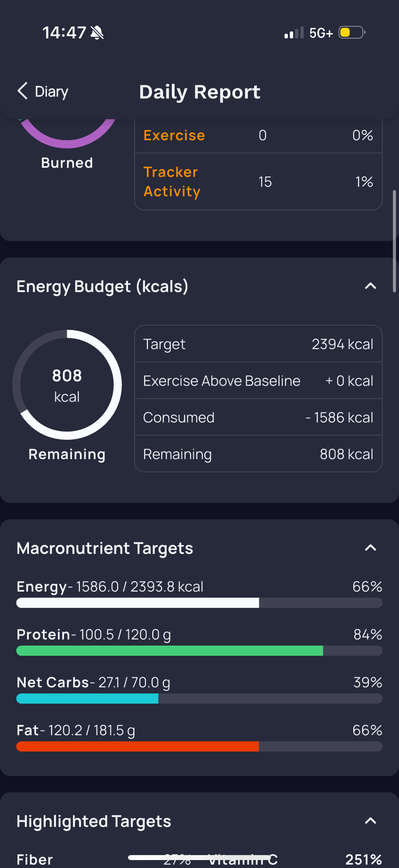This screenshot has height=868, width=399.
Task: Click the page scrollbar on right edge
Action: pos(394,241)
